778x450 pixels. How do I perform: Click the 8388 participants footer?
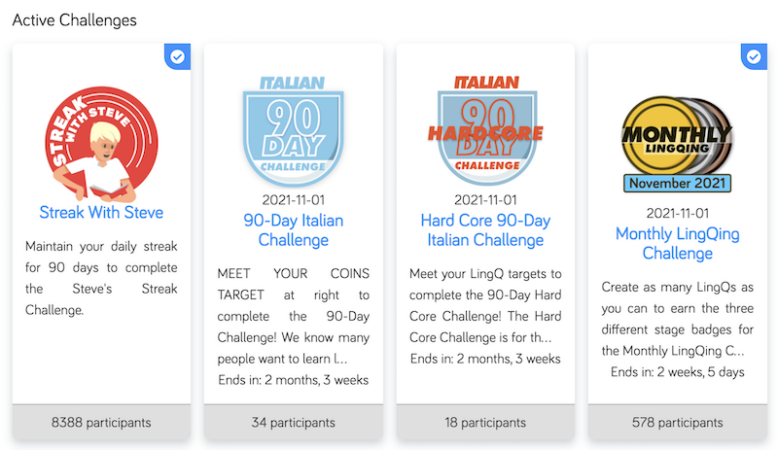coord(101,423)
